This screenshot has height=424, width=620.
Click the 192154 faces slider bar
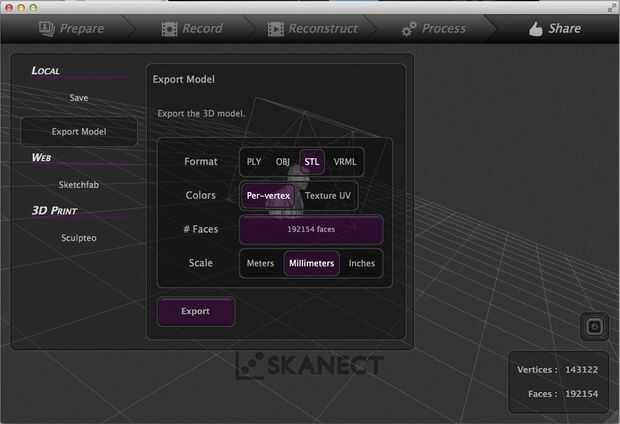(312, 229)
